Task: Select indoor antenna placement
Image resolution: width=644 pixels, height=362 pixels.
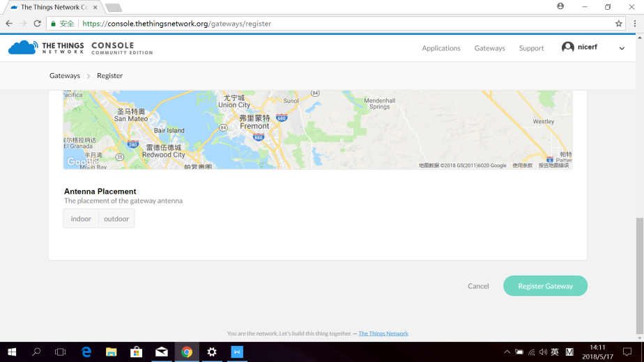Action: [x=81, y=219]
